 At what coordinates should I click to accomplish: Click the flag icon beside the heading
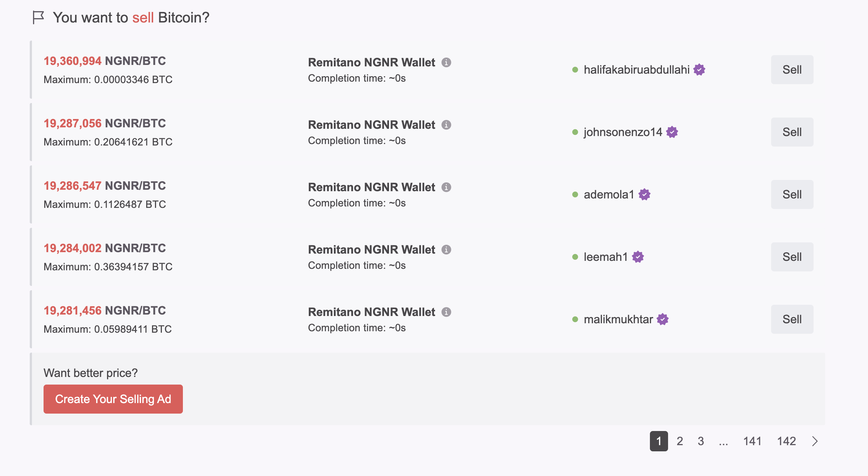click(38, 17)
